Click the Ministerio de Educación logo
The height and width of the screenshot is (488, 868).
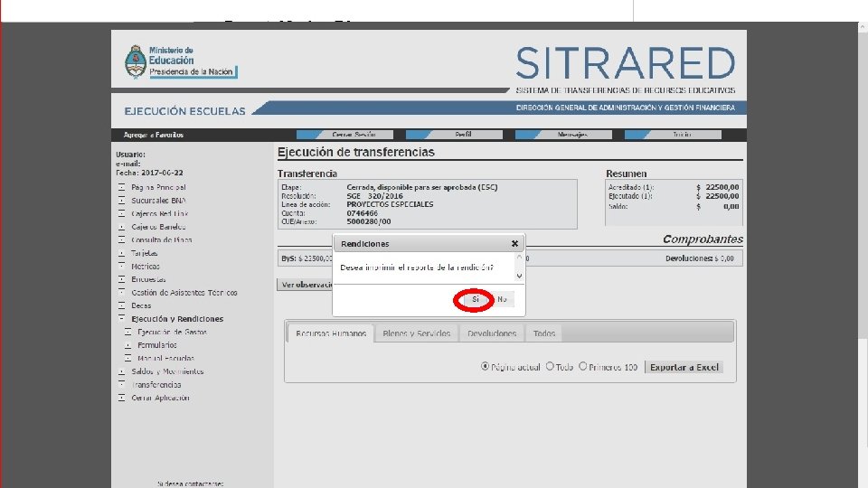click(181, 61)
